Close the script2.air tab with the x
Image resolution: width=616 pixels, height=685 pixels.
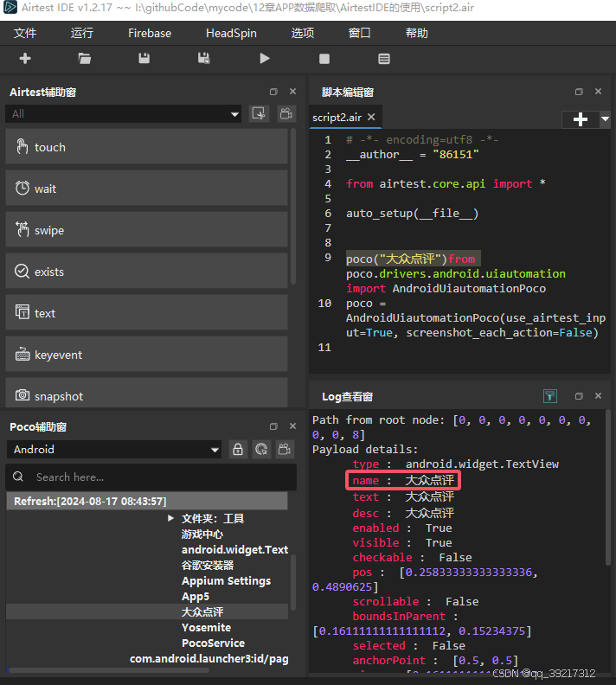pos(371,117)
